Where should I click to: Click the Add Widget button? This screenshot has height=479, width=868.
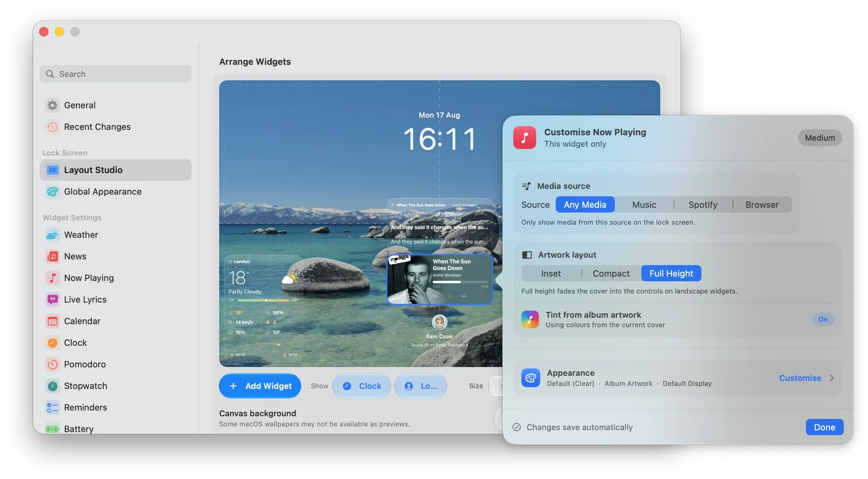point(260,386)
